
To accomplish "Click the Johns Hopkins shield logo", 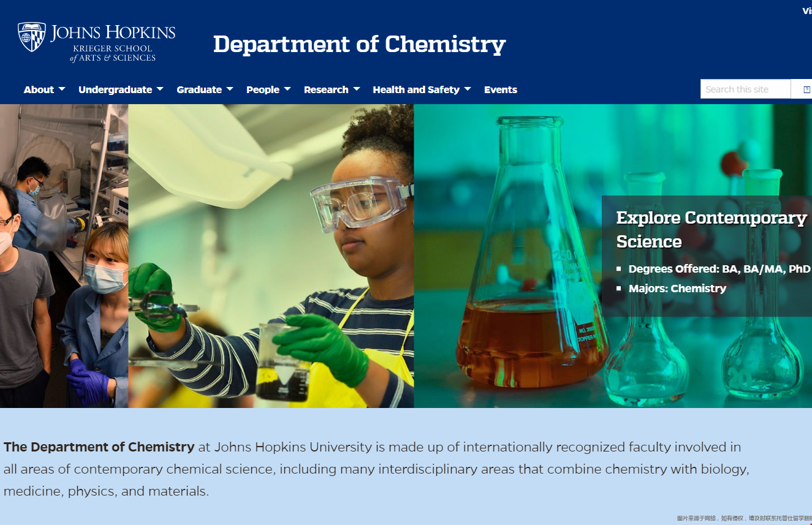I will (32, 37).
